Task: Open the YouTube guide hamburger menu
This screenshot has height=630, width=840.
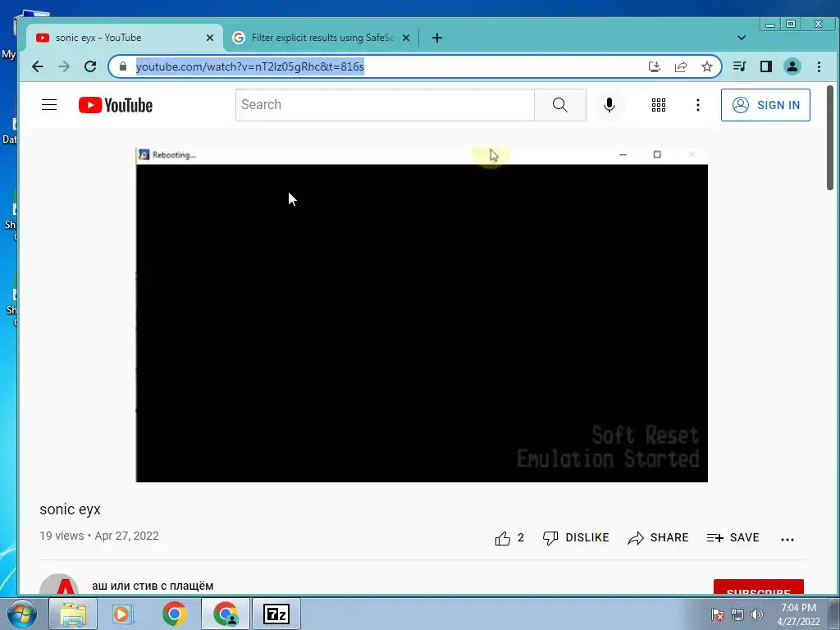Action: pos(49,104)
